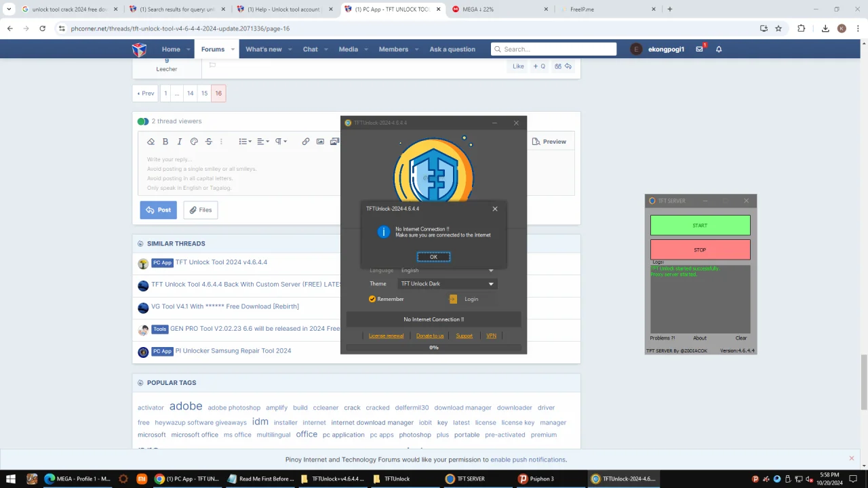This screenshot has width=868, height=488.
Task: Click Ask a question in navigation bar
Action: coord(452,49)
